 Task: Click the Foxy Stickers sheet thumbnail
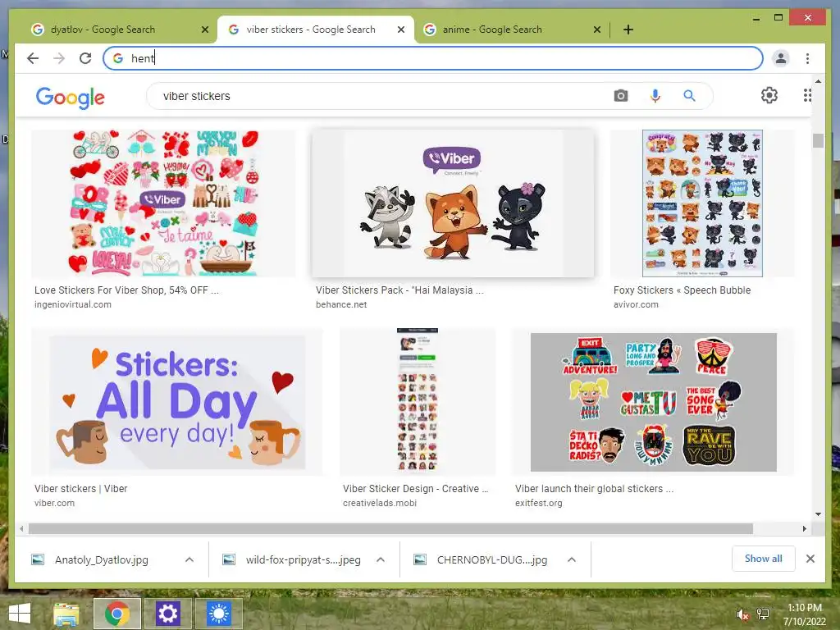coord(702,203)
